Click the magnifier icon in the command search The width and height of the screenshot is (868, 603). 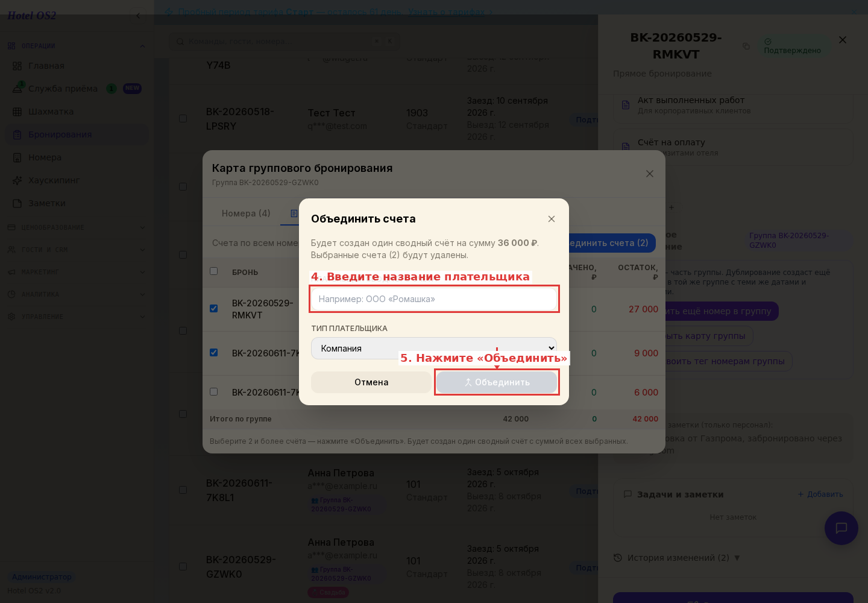pos(180,42)
